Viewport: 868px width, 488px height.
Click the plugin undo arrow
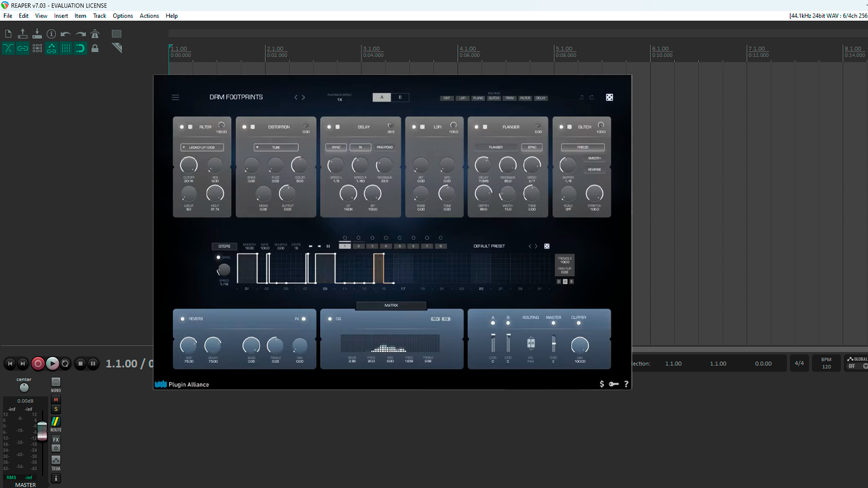pyautogui.click(x=582, y=97)
